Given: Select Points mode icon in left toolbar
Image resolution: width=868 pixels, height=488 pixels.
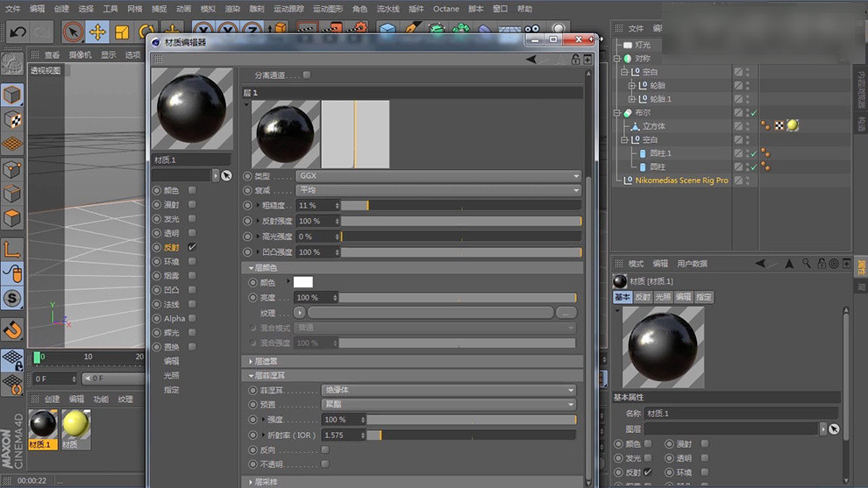Looking at the screenshot, I should coord(12,169).
